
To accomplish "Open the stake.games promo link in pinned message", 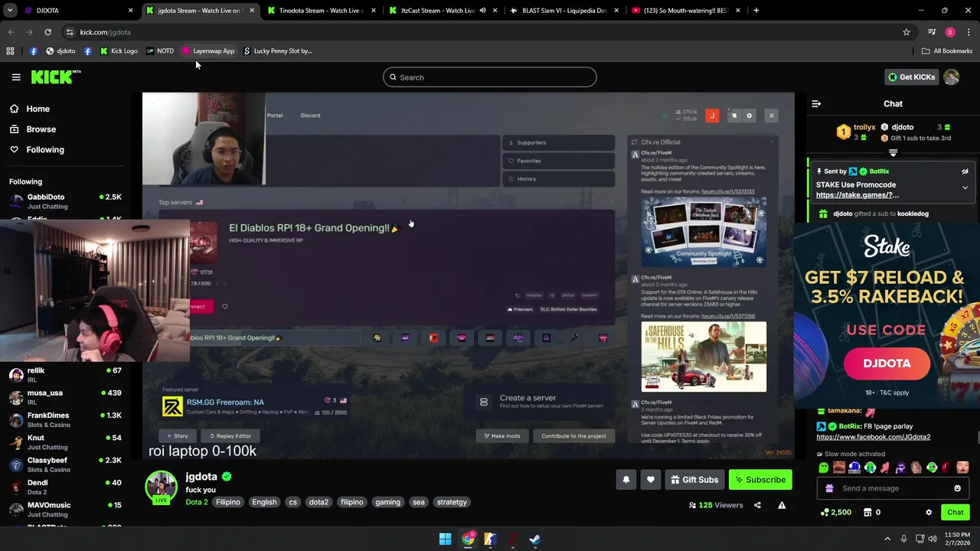I will click(x=857, y=195).
